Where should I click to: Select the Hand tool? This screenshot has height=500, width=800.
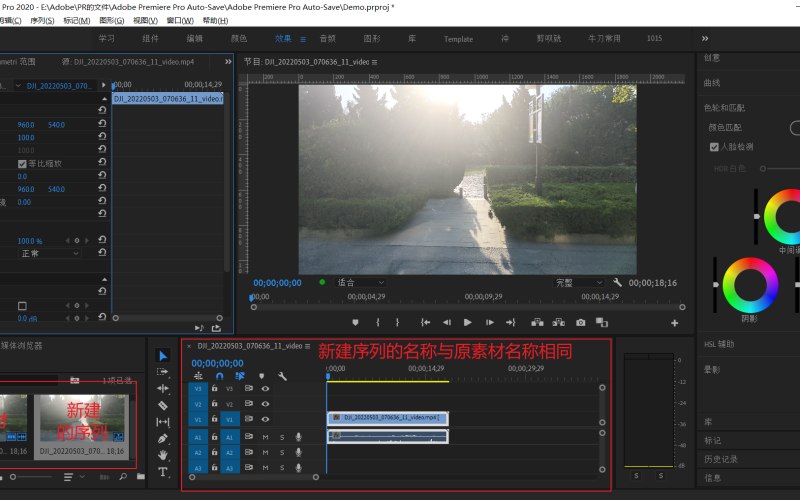(x=163, y=455)
